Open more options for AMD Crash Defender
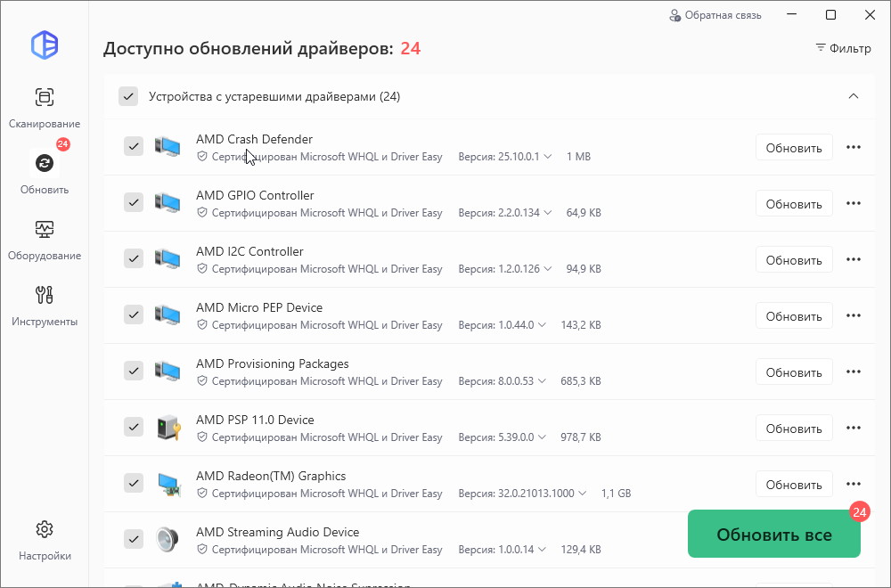 854,147
